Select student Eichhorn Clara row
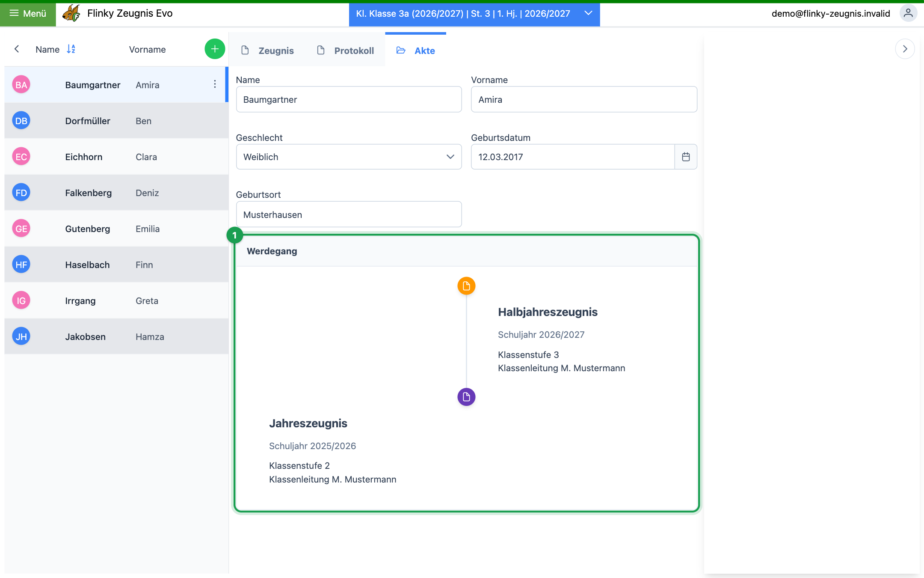The height and width of the screenshot is (578, 924). (x=116, y=157)
